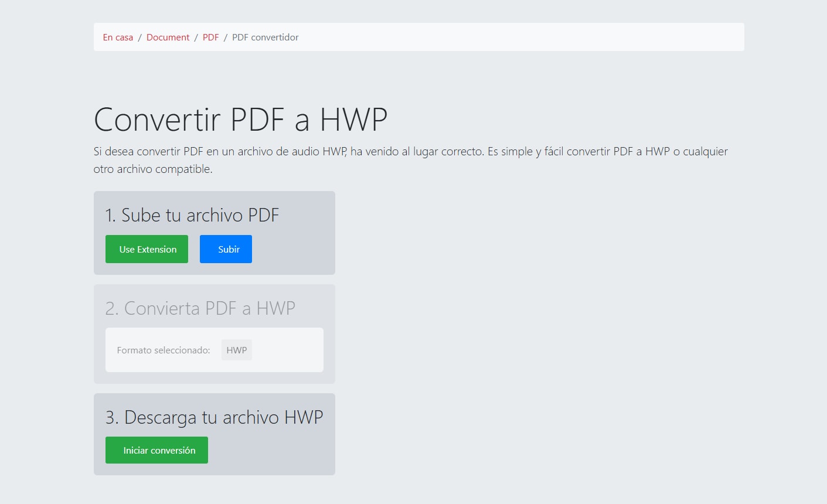
Task: Click the description paragraph about converting PDF
Action: point(410,159)
